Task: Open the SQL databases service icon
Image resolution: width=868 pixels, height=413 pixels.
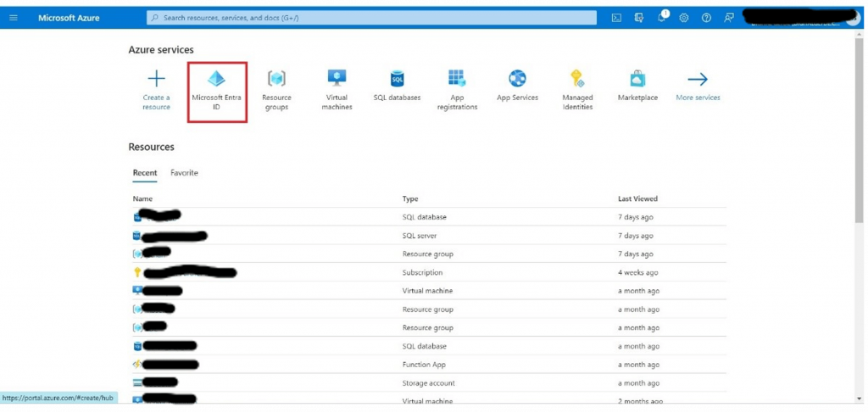Action: [x=397, y=79]
